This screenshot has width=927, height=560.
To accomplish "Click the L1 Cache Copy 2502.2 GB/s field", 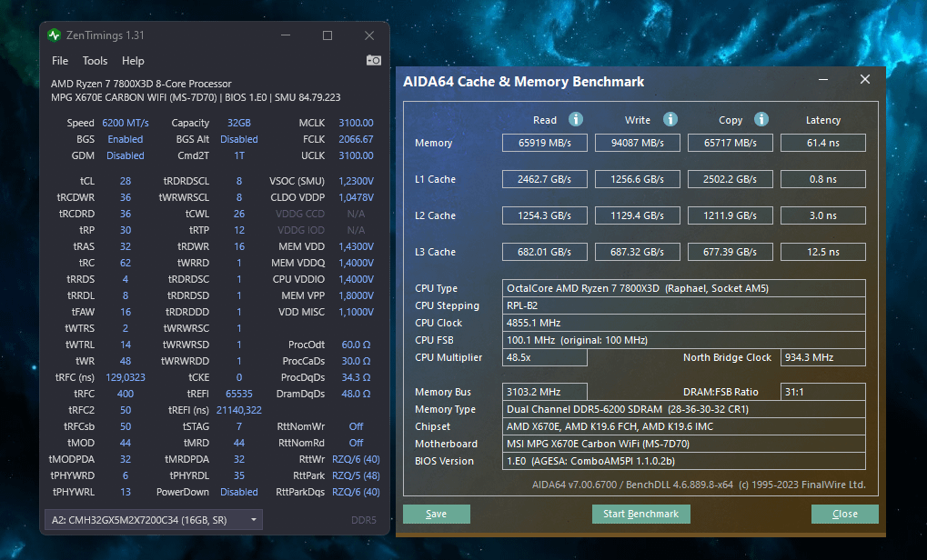I will tap(731, 179).
